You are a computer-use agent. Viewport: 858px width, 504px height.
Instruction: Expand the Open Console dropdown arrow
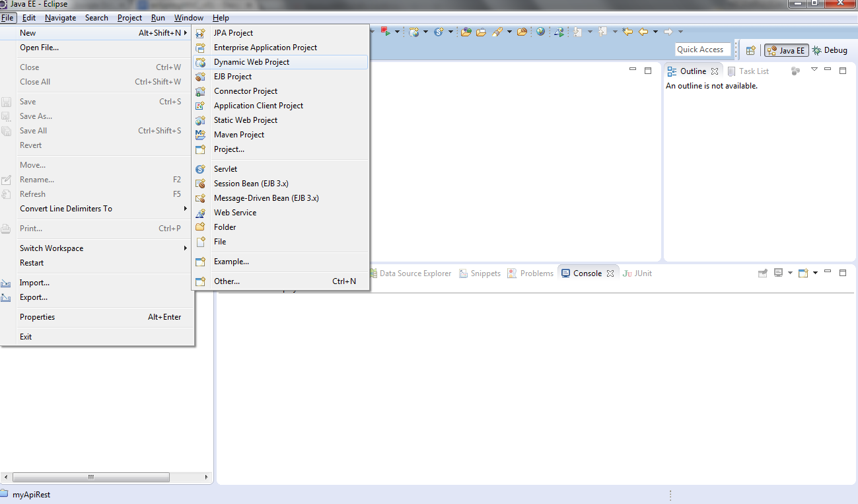816,273
